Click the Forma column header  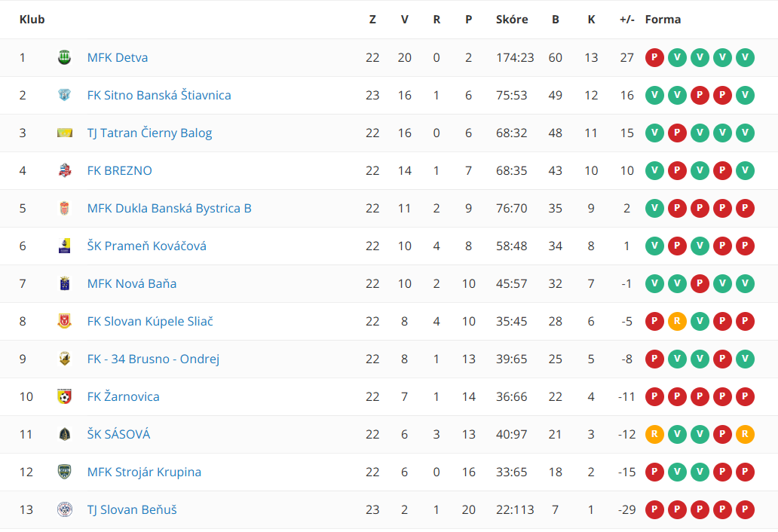coord(663,20)
